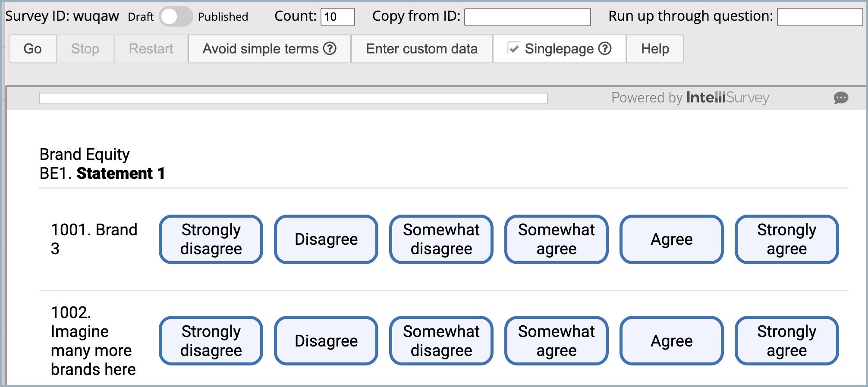Focus the Run up through question field
This screenshot has width=868, height=387.
coord(820,17)
